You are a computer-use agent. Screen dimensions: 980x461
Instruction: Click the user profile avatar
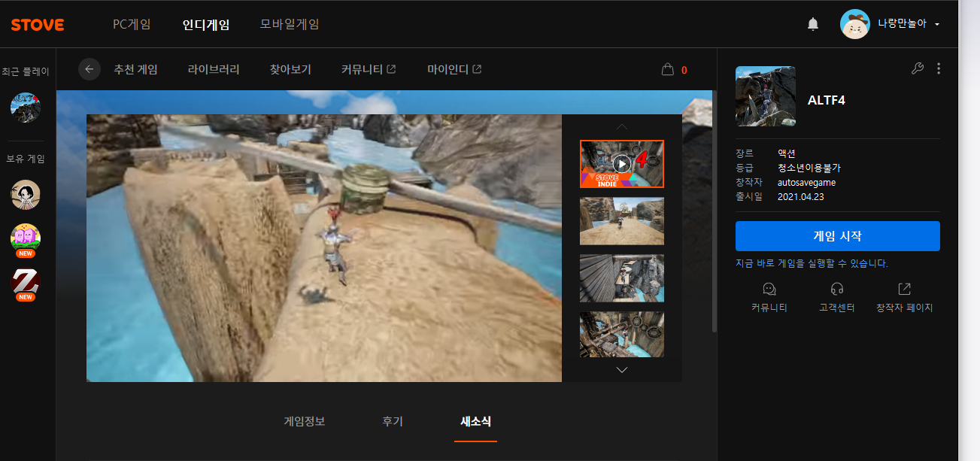pyautogui.click(x=855, y=24)
